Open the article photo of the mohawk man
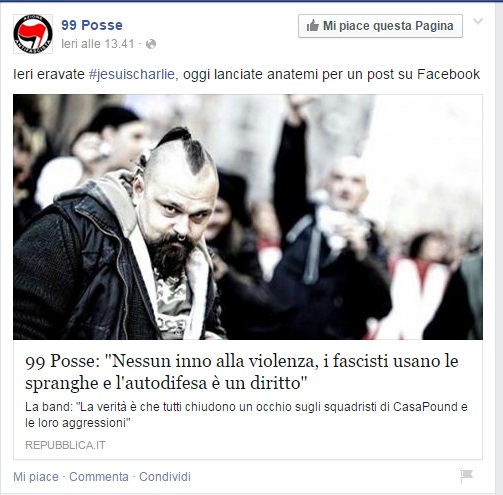 248,217
